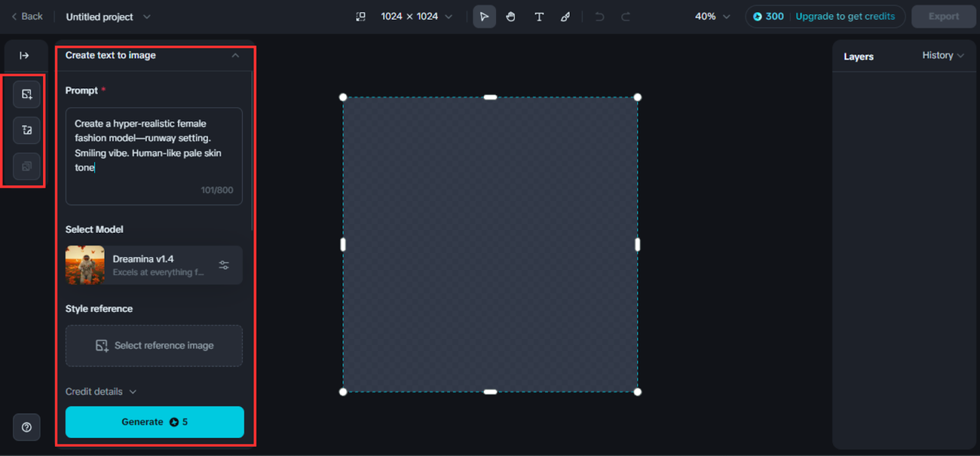Click the 101/800 character counter
Viewport: 980px width, 456px height.
tap(217, 190)
